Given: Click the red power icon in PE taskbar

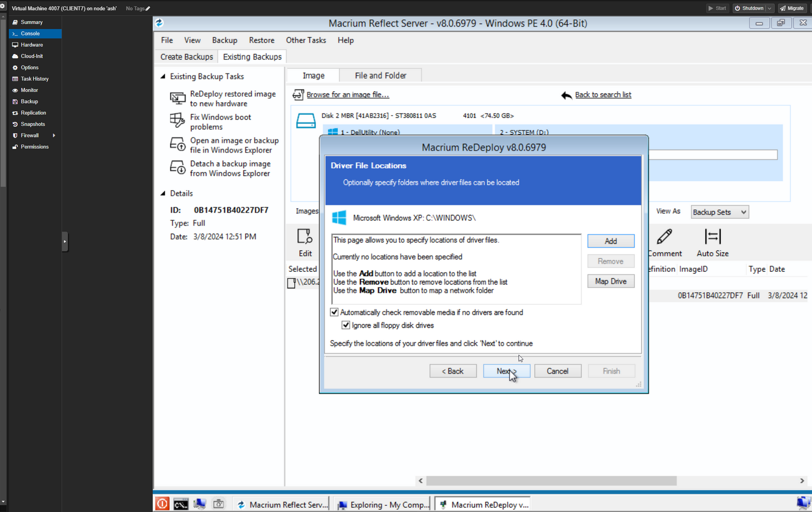Looking at the screenshot, I should tap(162, 504).
